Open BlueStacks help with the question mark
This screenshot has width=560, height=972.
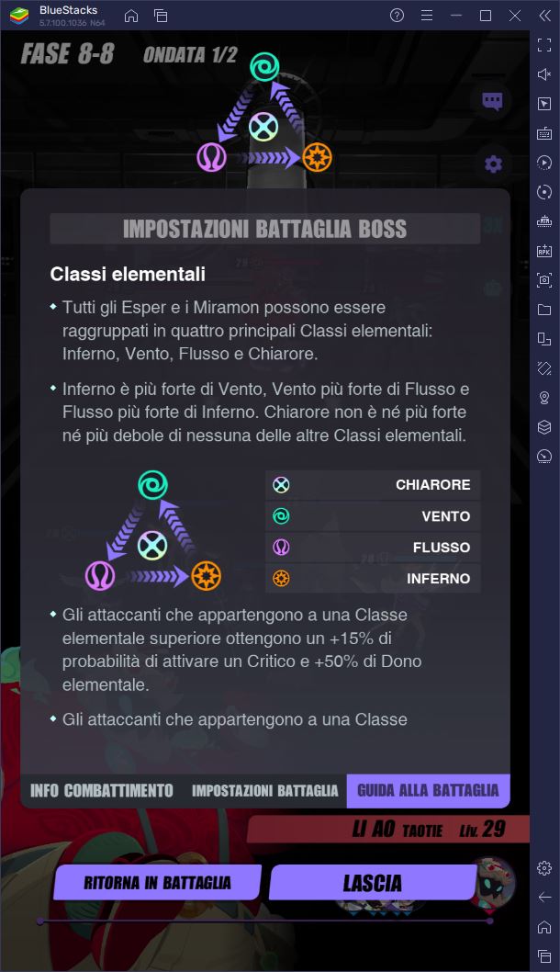click(395, 16)
